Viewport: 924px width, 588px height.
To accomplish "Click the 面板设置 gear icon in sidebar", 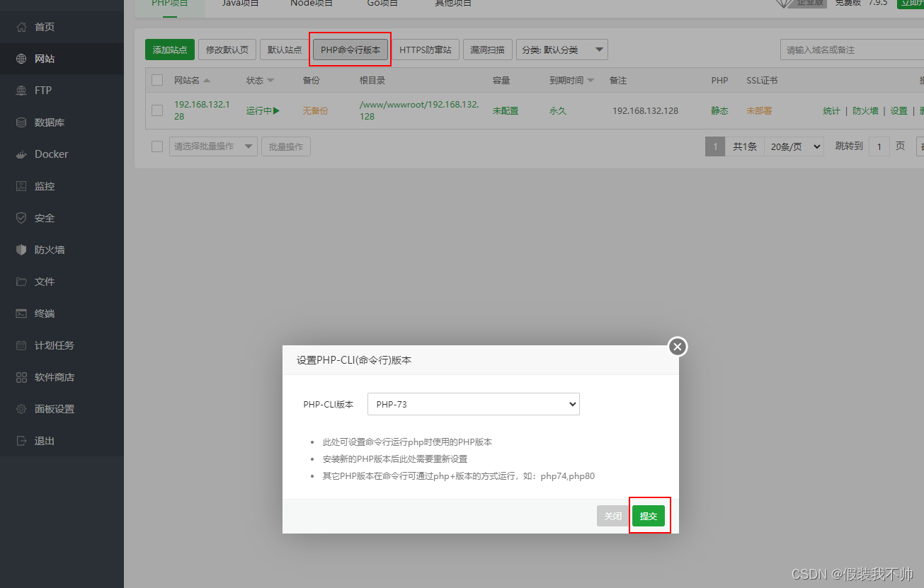I will 21,409.
